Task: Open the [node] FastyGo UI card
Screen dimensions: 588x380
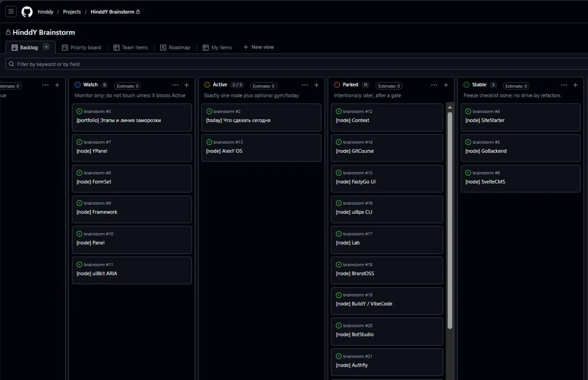Action: tap(387, 179)
